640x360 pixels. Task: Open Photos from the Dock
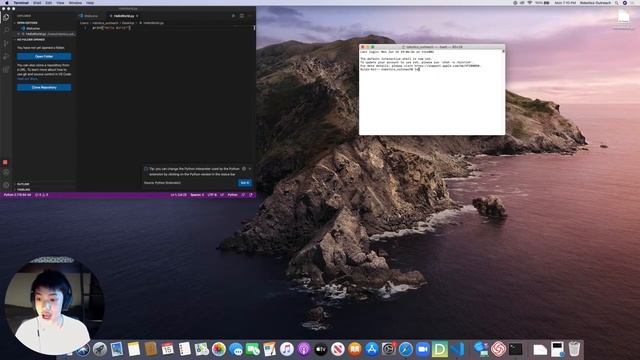(x=219, y=349)
